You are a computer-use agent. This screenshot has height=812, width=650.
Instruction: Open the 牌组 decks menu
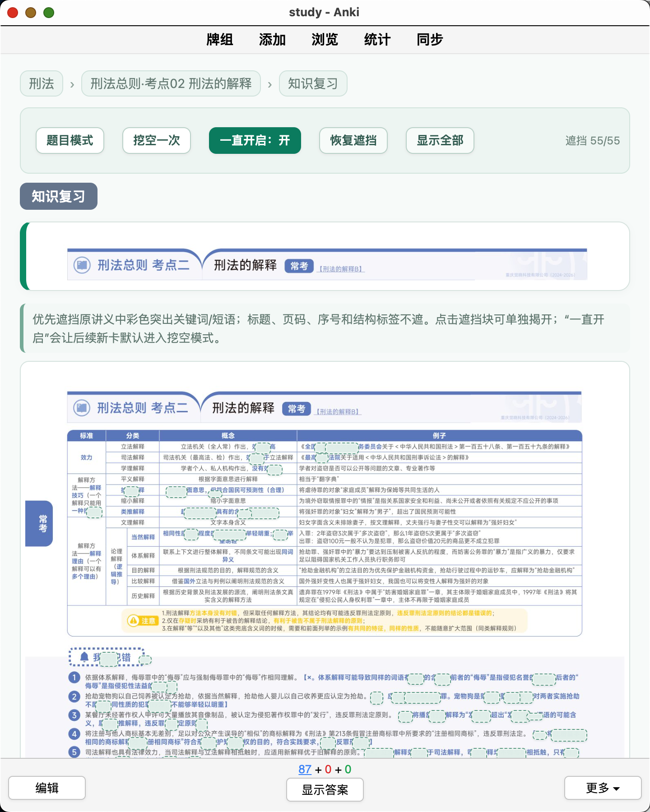(219, 40)
